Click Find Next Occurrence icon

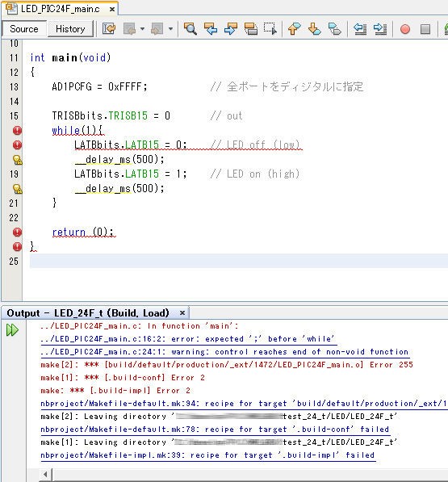point(231,29)
